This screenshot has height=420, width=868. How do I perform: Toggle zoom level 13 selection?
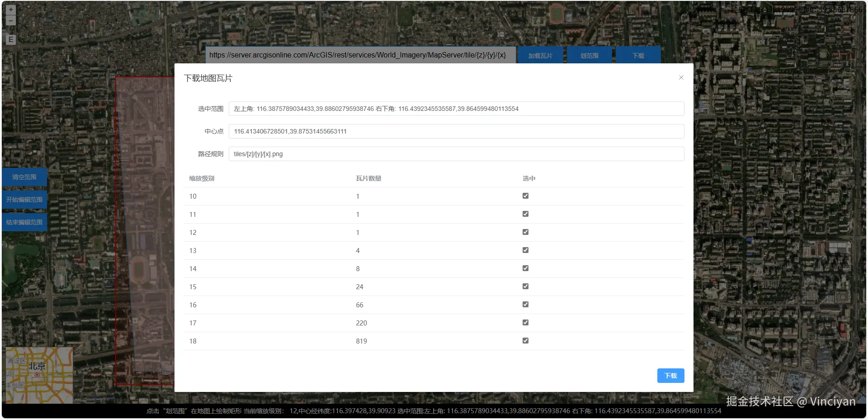pos(525,250)
